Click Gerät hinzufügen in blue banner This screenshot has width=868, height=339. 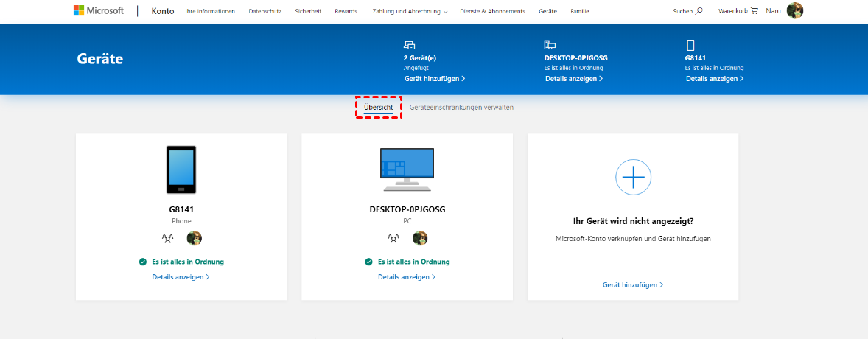coord(435,79)
